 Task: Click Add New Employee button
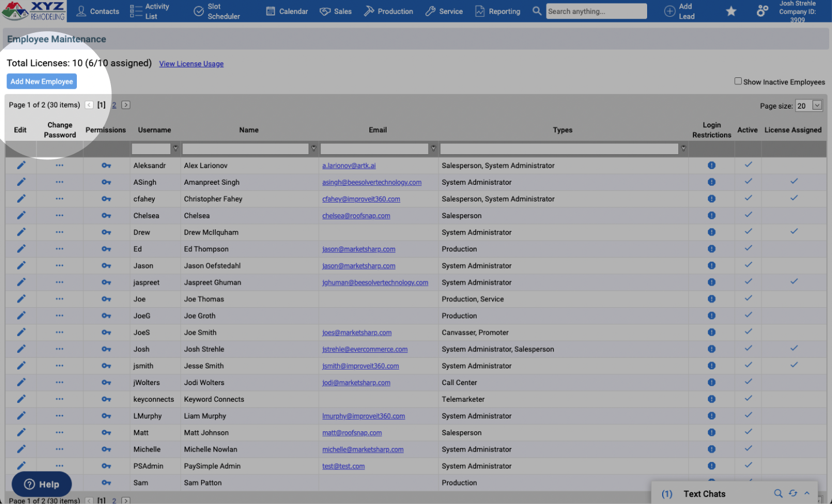(42, 81)
